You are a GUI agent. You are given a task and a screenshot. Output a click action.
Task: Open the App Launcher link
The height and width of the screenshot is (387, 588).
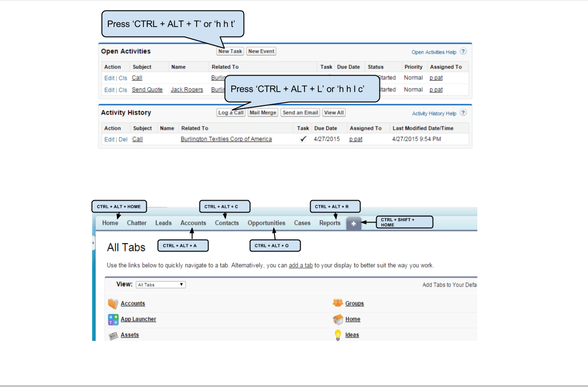(138, 319)
